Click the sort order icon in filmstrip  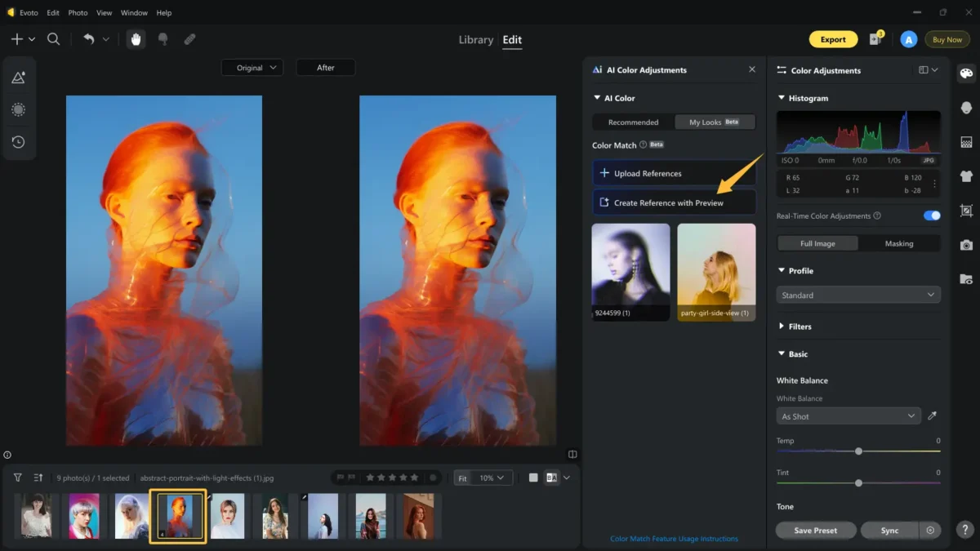point(38,478)
